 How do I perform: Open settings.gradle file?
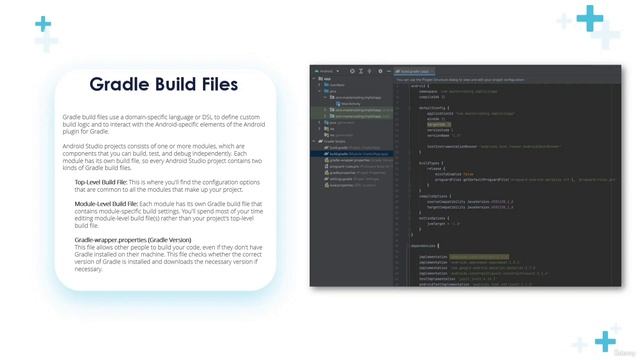[x=352, y=179]
